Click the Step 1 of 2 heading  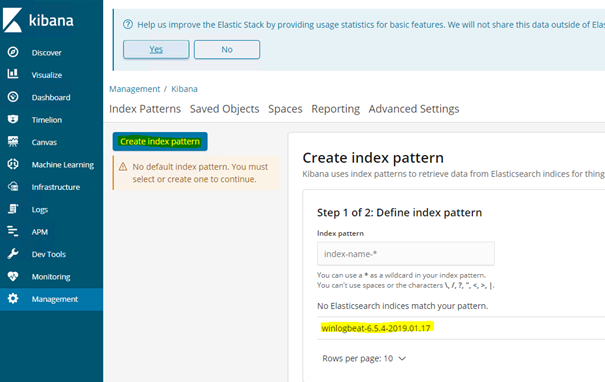coord(399,212)
